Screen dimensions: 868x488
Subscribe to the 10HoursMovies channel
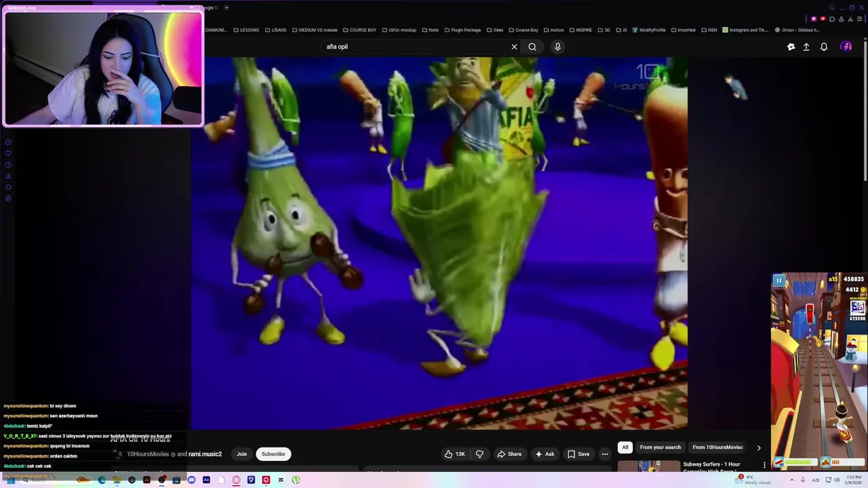pyautogui.click(x=273, y=454)
